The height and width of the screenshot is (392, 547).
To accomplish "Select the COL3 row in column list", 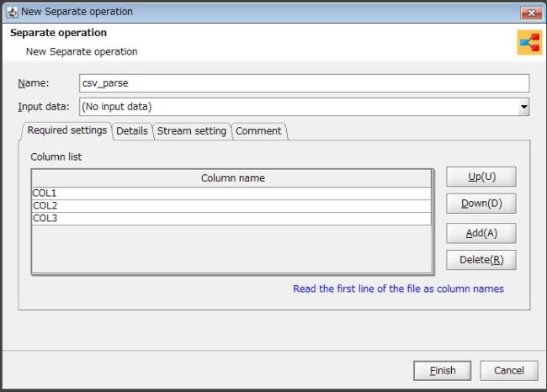I will click(x=232, y=219).
